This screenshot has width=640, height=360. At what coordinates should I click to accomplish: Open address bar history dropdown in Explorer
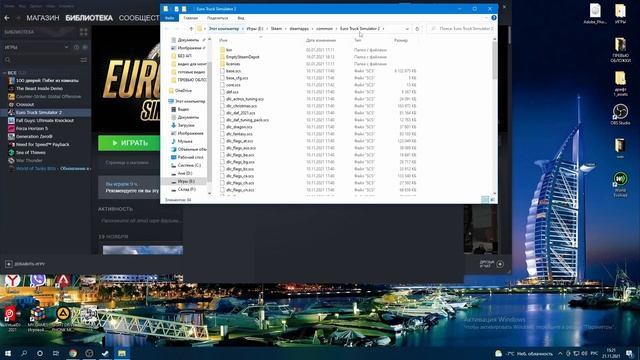[407, 29]
